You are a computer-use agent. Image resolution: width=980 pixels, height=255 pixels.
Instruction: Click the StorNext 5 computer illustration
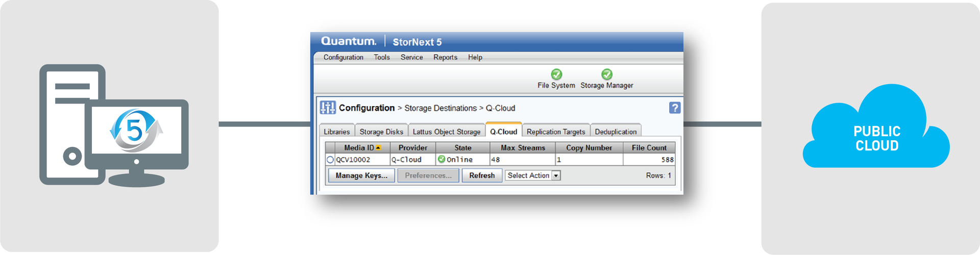114,125
